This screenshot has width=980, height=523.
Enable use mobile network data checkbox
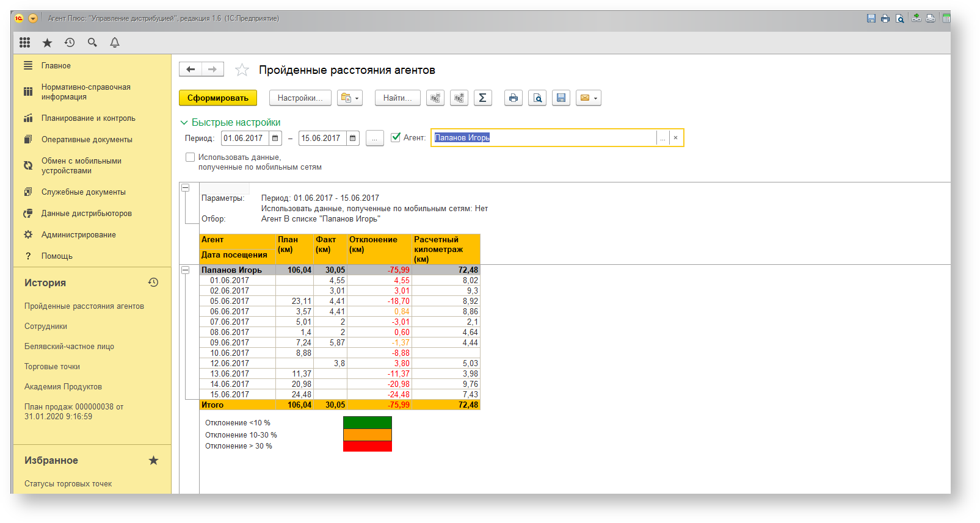pyautogui.click(x=190, y=157)
